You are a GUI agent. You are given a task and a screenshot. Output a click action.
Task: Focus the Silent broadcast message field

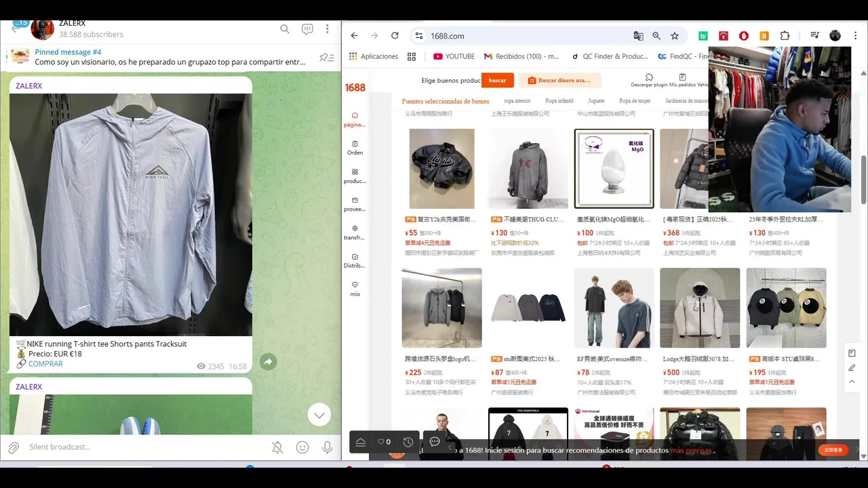[x=146, y=447]
